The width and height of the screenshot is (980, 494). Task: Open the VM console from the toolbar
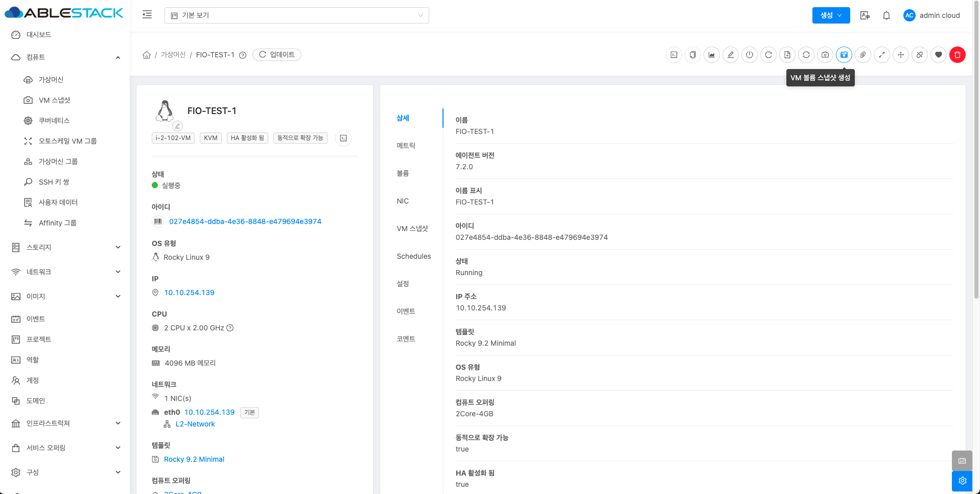(674, 55)
